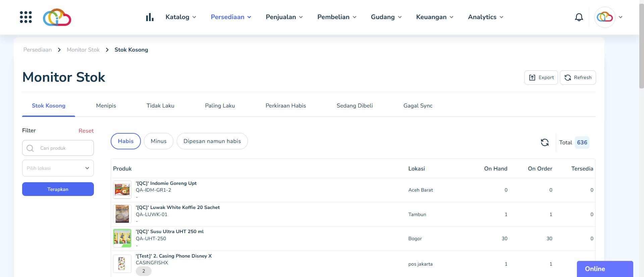Image resolution: width=644 pixels, height=277 pixels.
Task: Click the red Reset filter link
Action: (86, 131)
